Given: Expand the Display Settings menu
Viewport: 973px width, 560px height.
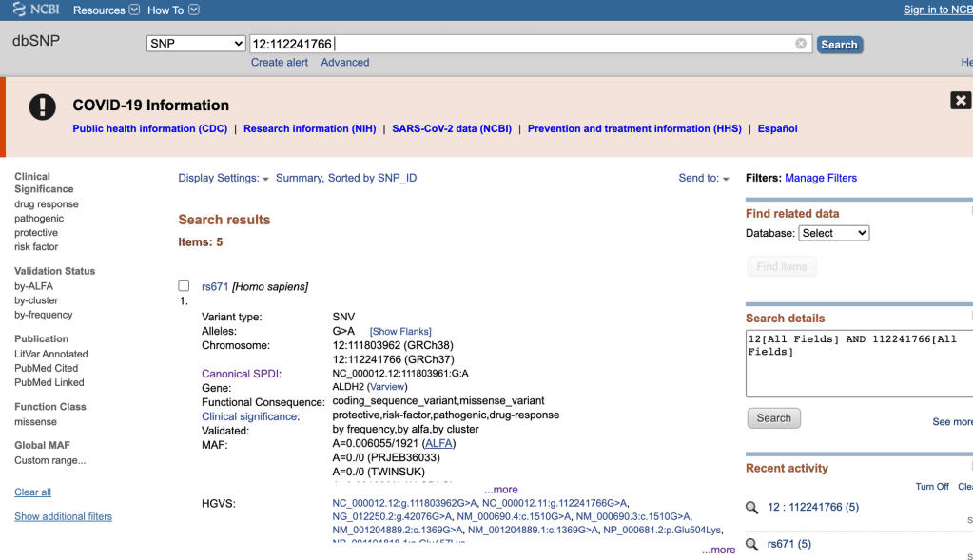Looking at the screenshot, I should click(x=224, y=178).
